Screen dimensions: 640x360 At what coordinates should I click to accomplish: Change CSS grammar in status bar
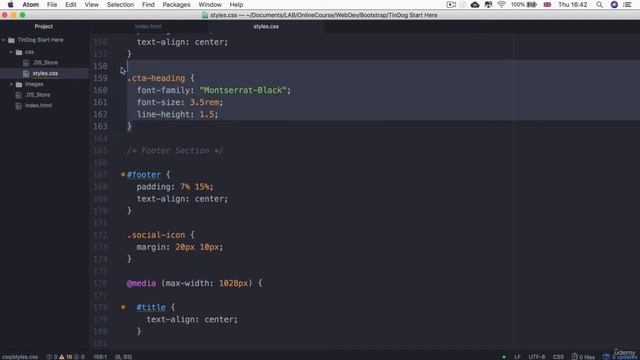(x=558, y=357)
